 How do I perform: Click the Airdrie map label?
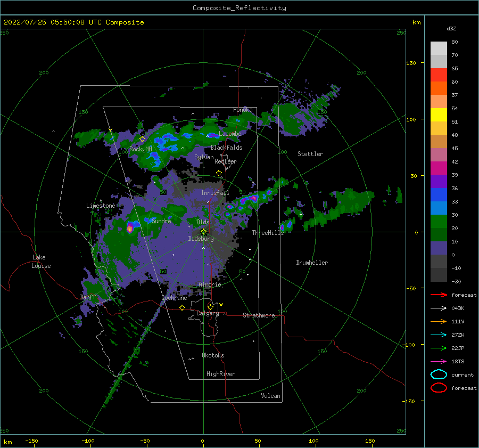point(210,284)
